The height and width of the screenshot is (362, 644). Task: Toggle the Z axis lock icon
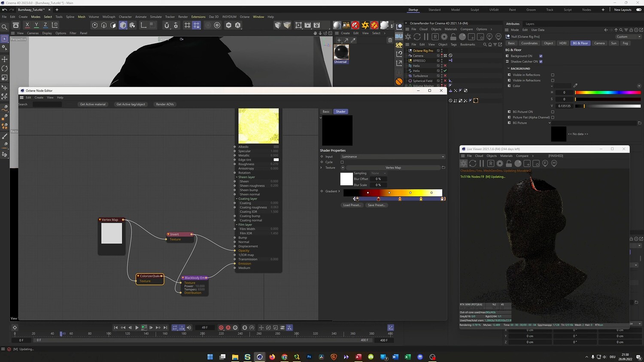[46, 25]
